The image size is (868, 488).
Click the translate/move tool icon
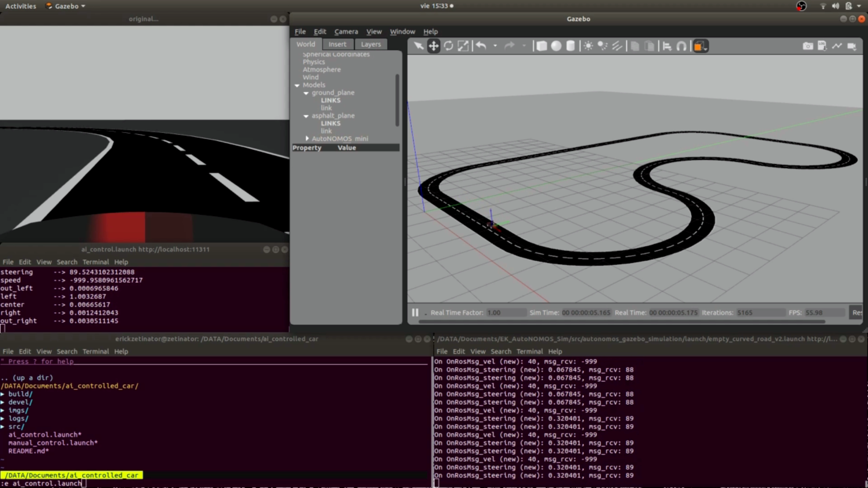pos(434,46)
